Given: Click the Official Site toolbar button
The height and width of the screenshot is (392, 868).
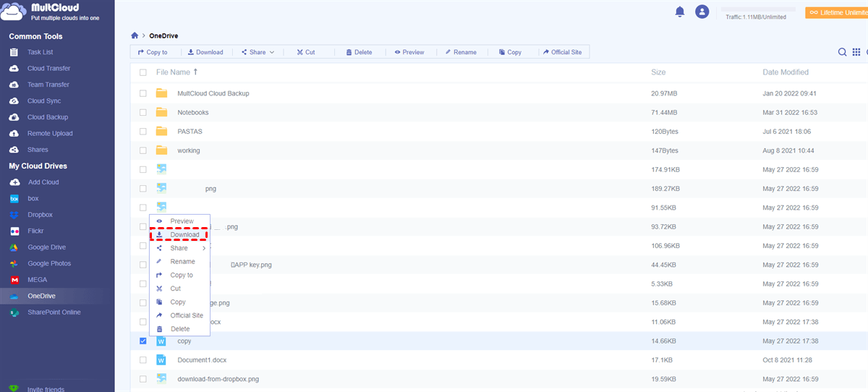Looking at the screenshot, I should point(562,52).
